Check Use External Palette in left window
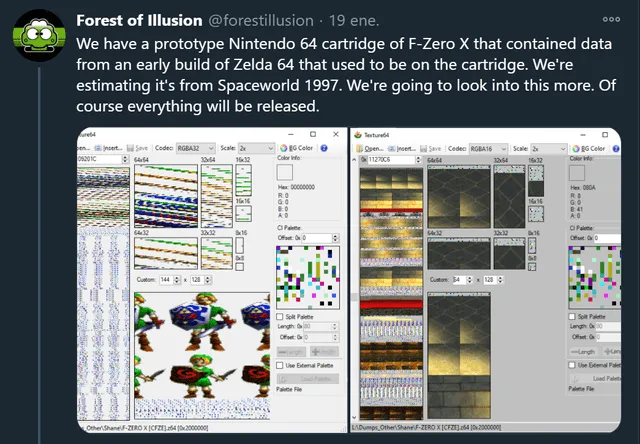The width and height of the screenshot is (640, 444). pos(281,366)
